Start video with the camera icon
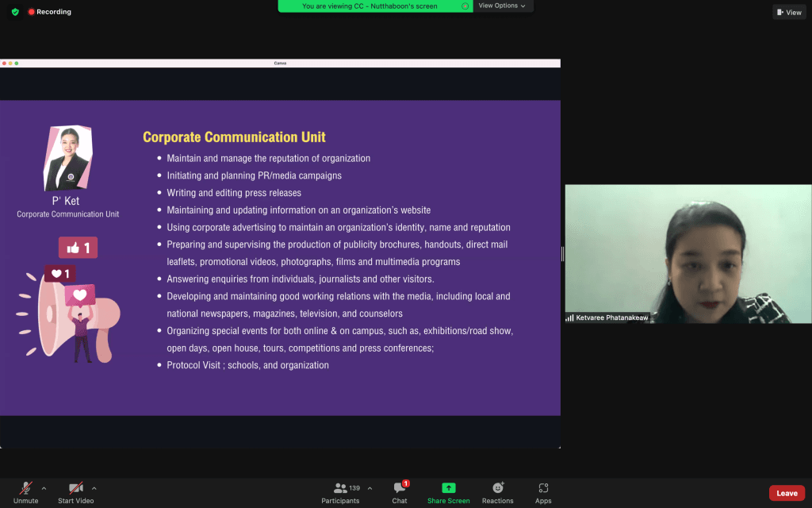 75,488
